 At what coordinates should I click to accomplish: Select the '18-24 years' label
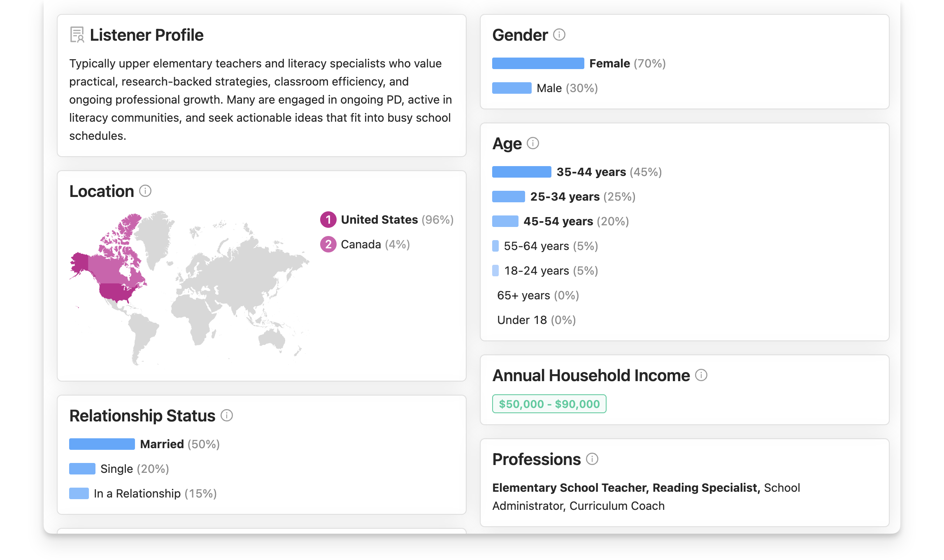[x=537, y=271]
